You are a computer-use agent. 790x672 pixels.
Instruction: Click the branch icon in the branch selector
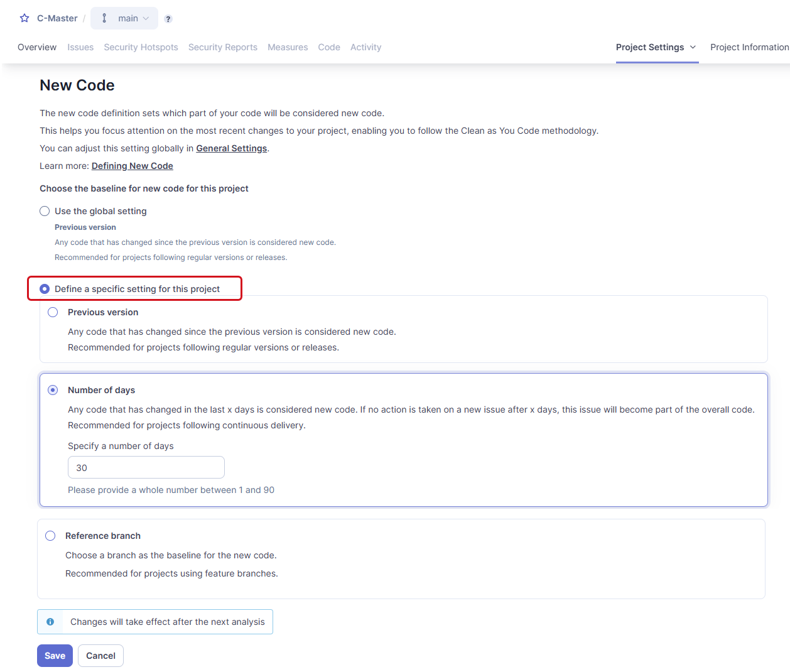pyautogui.click(x=104, y=18)
